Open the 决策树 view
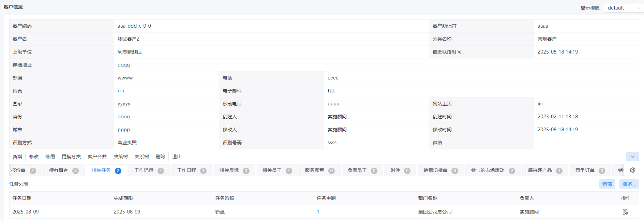644x221 pixels. [121, 157]
